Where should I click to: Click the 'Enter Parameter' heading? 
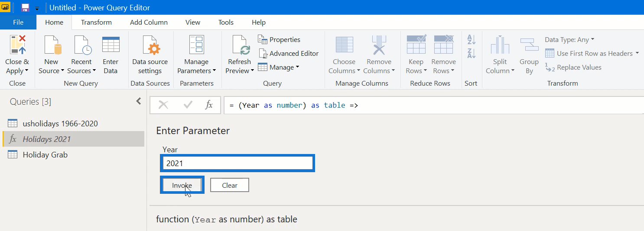[x=193, y=131]
